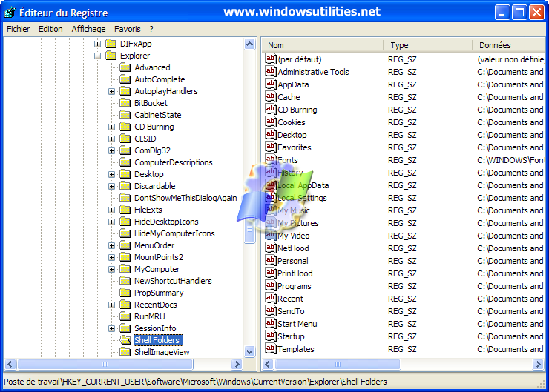Expand the MenuOrder key
The height and width of the screenshot is (392, 549).
coord(112,245)
